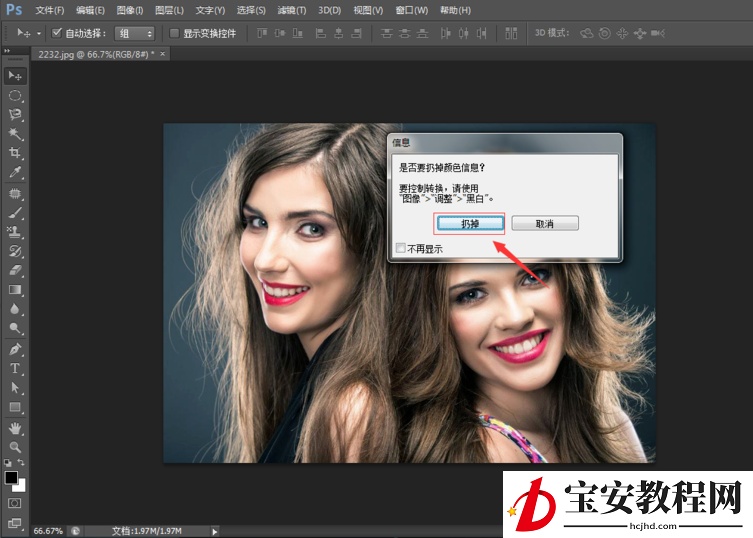
Task: Open the 窗口(W) menu
Action: point(412,10)
